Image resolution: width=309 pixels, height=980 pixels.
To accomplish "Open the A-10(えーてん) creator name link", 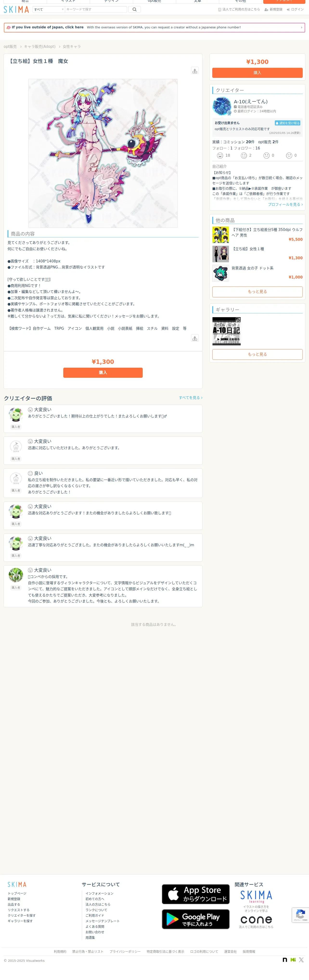I will [251, 102].
